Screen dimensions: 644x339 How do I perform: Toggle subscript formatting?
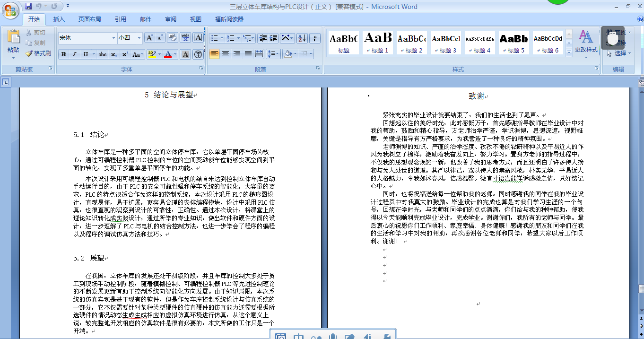click(x=114, y=54)
